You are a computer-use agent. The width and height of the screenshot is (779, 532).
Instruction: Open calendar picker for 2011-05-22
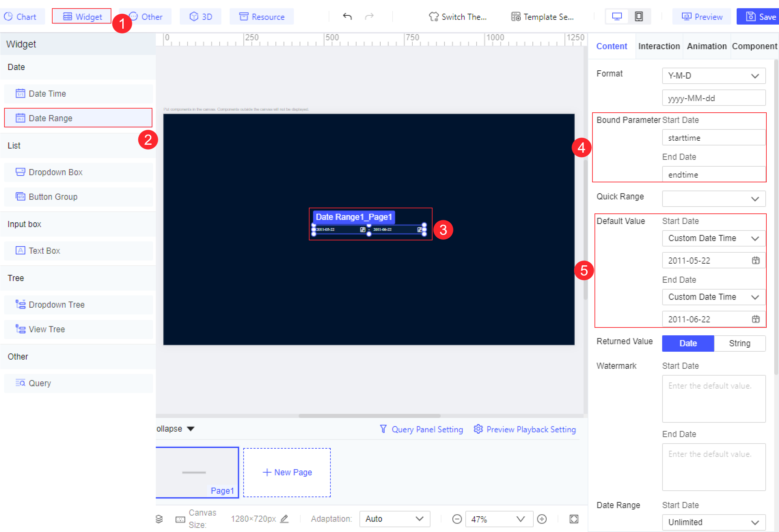coord(755,261)
